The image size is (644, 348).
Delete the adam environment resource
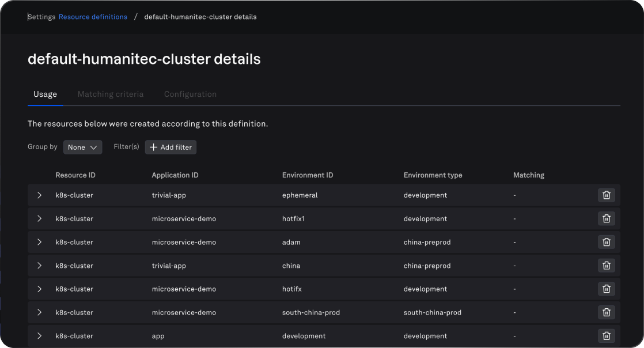606,242
